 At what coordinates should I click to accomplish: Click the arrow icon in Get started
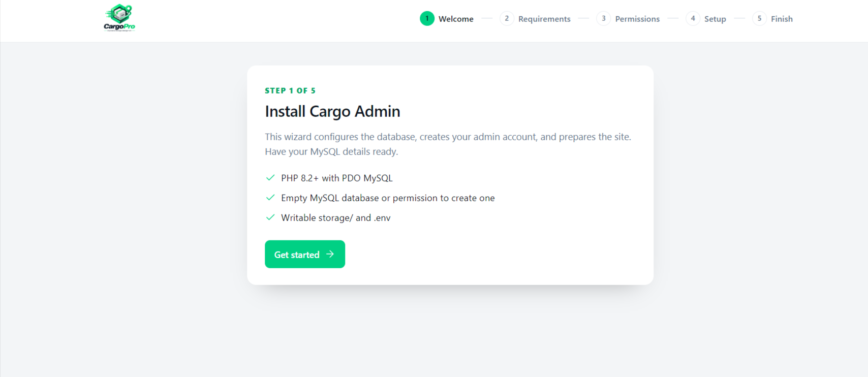point(330,254)
